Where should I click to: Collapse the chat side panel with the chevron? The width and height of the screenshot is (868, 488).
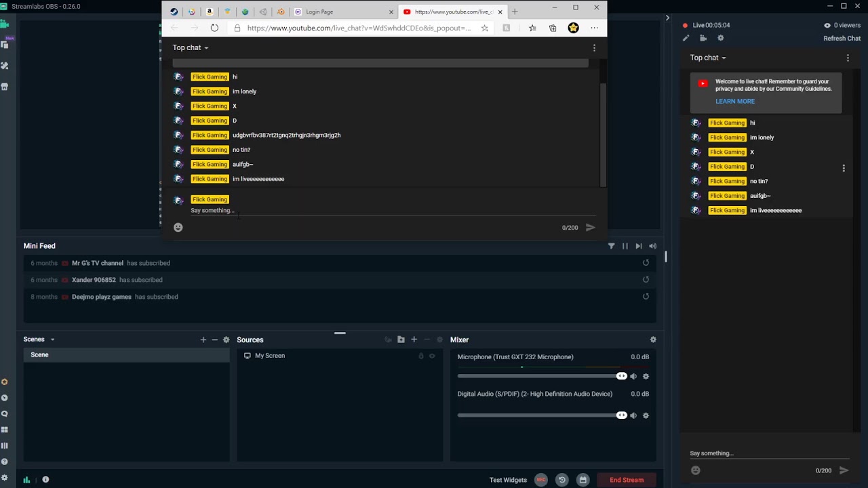tap(667, 18)
